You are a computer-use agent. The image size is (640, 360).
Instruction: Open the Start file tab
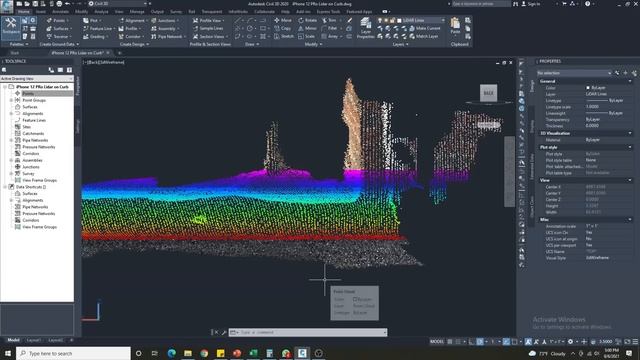tap(15, 53)
